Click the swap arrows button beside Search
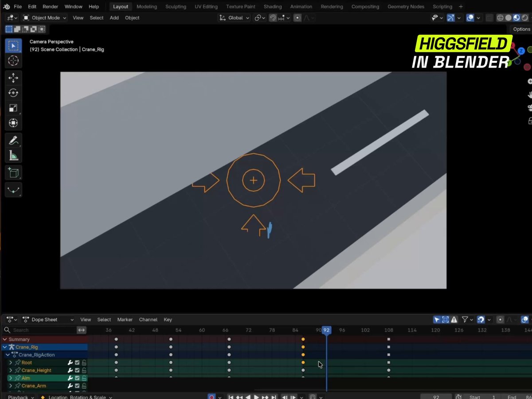The width and height of the screenshot is (532, 399). [82, 330]
